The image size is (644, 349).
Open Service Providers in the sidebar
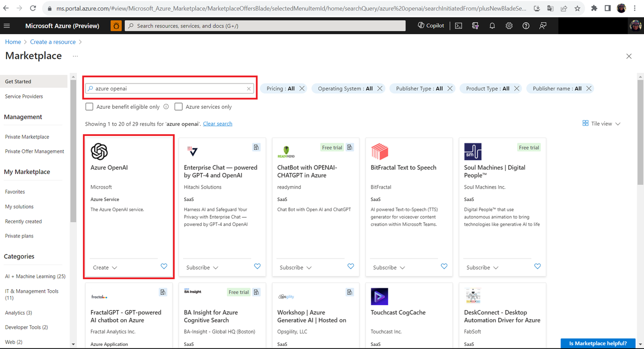(24, 97)
